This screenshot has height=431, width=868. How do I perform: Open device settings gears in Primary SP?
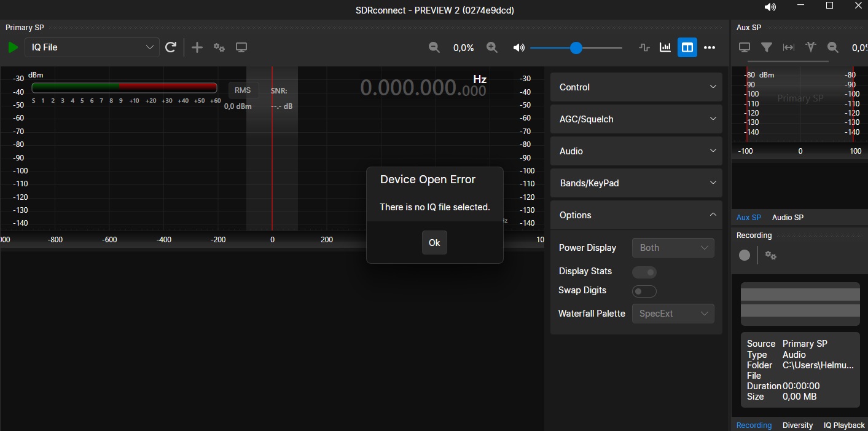pos(219,47)
